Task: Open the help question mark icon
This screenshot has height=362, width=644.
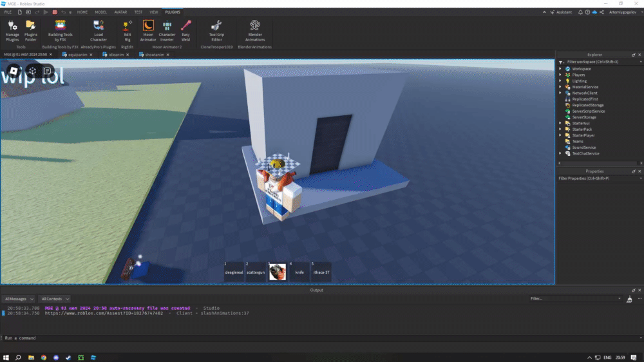Action: 587,12
